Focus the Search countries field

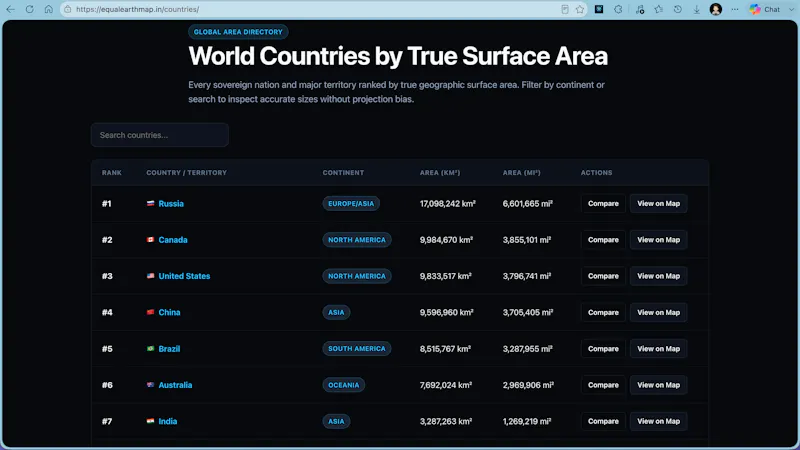point(160,135)
